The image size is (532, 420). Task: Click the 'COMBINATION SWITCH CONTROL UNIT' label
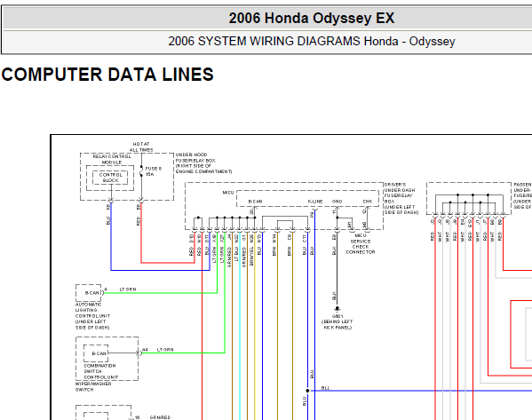pyautogui.click(x=101, y=371)
